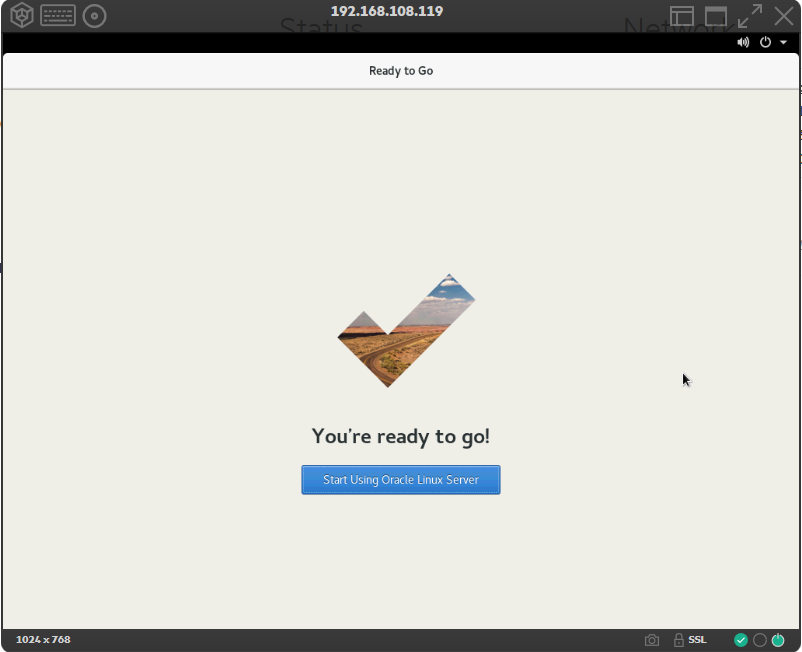802x652 pixels.
Task: Click the Ready to Go header title
Action: pyautogui.click(x=401, y=71)
